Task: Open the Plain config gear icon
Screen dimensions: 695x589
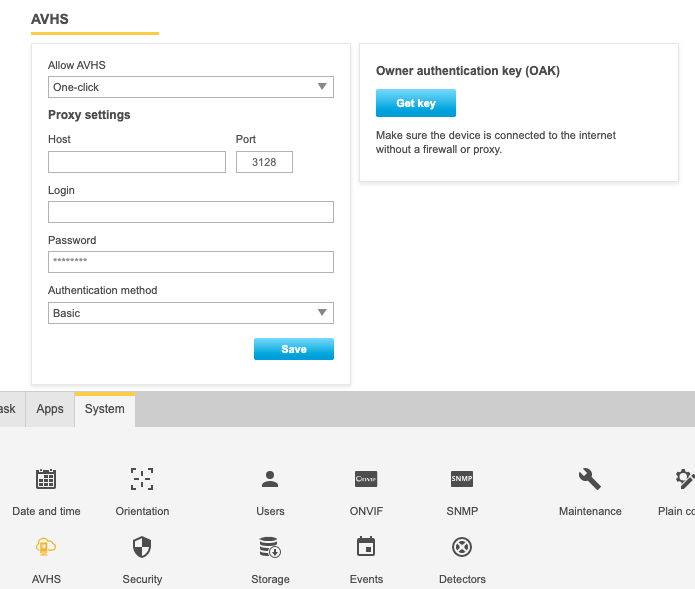Action: coord(685,479)
